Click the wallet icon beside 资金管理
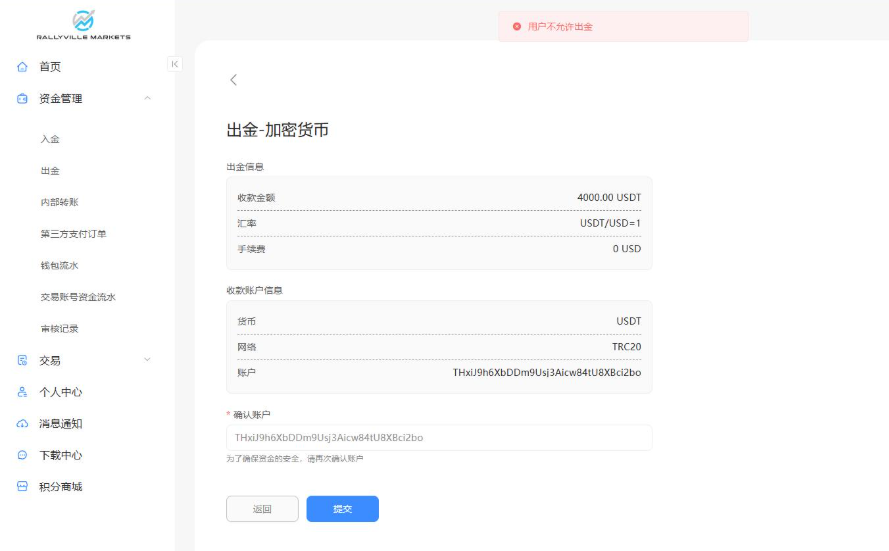 [22, 99]
